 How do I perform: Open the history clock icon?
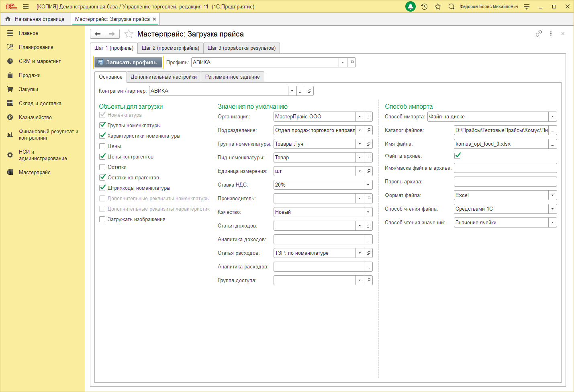point(424,6)
